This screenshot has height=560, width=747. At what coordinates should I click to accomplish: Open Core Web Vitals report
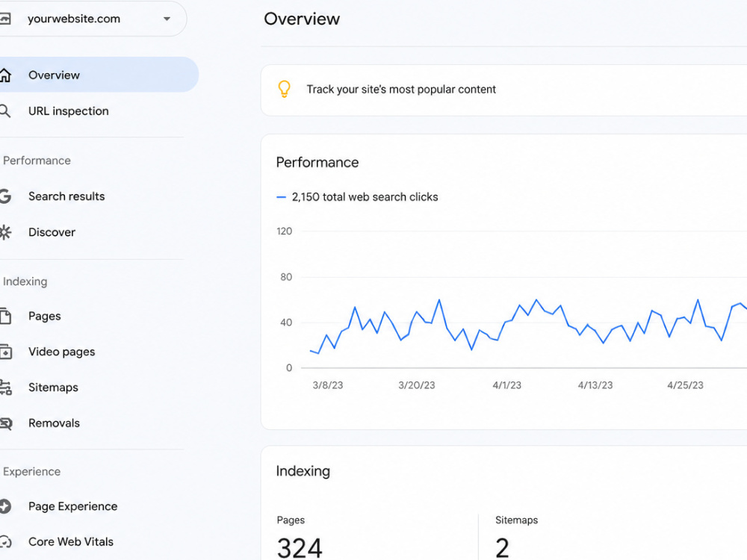[70, 542]
